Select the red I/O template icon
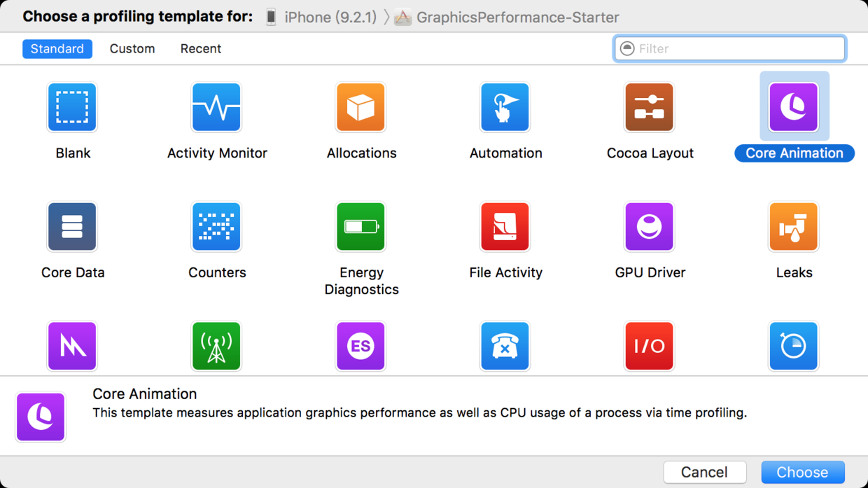 tap(649, 346)
